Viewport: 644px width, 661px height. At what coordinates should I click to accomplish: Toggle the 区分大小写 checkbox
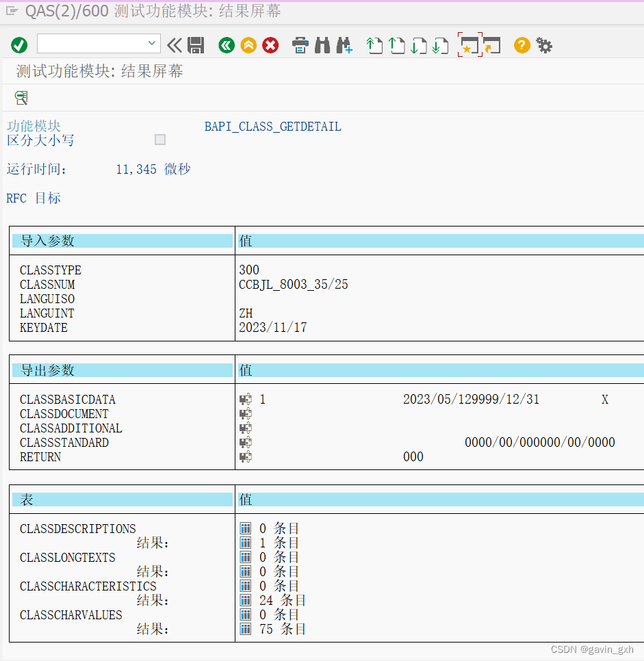[x=159, y=140]
